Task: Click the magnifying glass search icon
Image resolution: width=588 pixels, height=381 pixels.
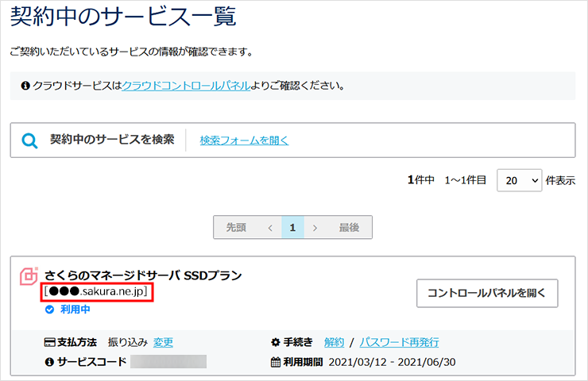Action: (x=29, y=140)
